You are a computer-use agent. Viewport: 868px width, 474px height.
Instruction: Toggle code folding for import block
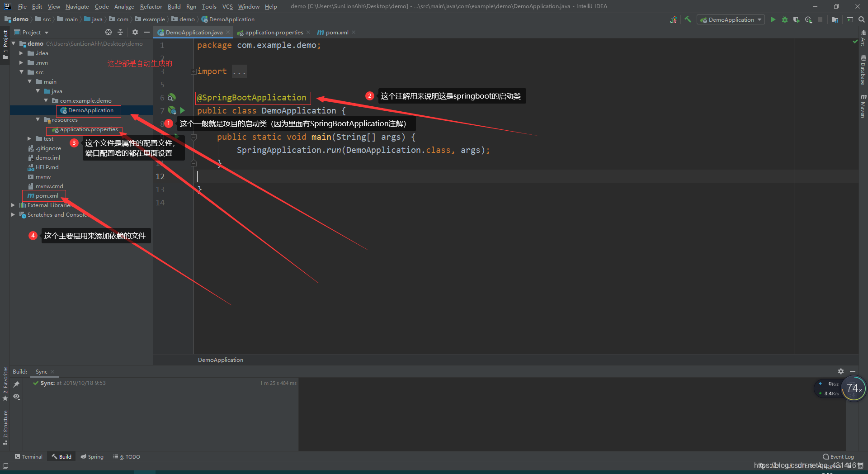point(193,71)
